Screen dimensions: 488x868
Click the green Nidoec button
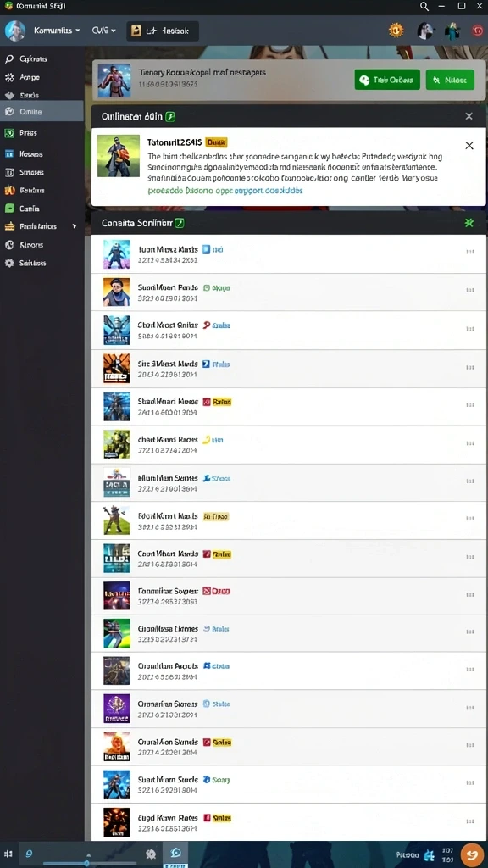point(451,80)
